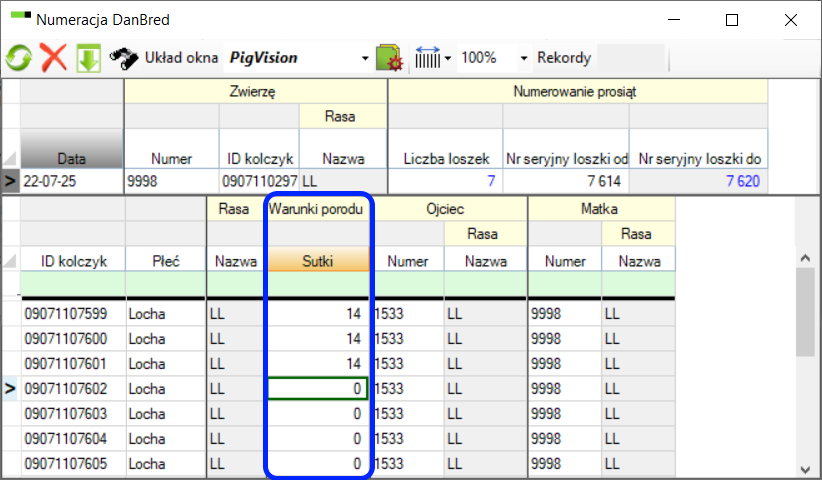822x480 pixels.
Task: Click the row indicator arrow of row 09071107602
Action: tap(10, 389)
